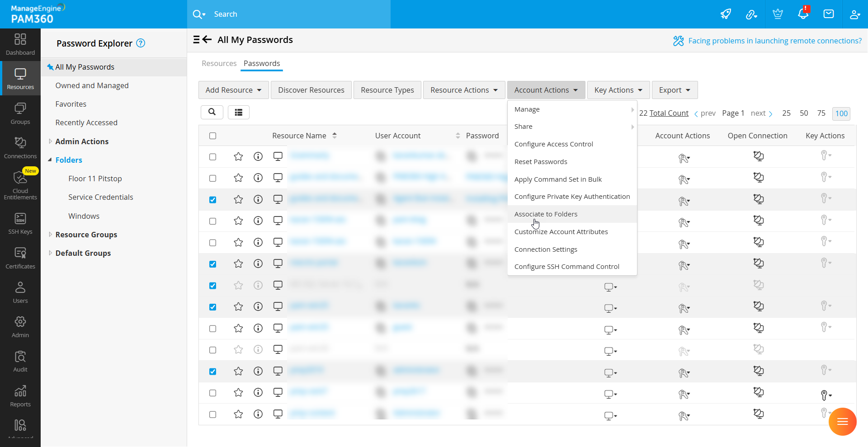Expand the Resource Groups tree node

tap(50, 235)
